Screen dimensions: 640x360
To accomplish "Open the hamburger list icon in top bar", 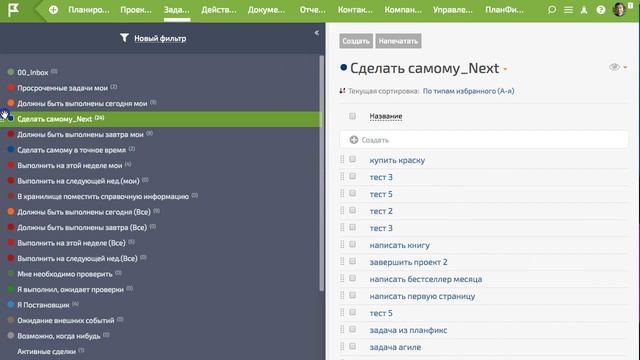I will (x=568, y=10).
